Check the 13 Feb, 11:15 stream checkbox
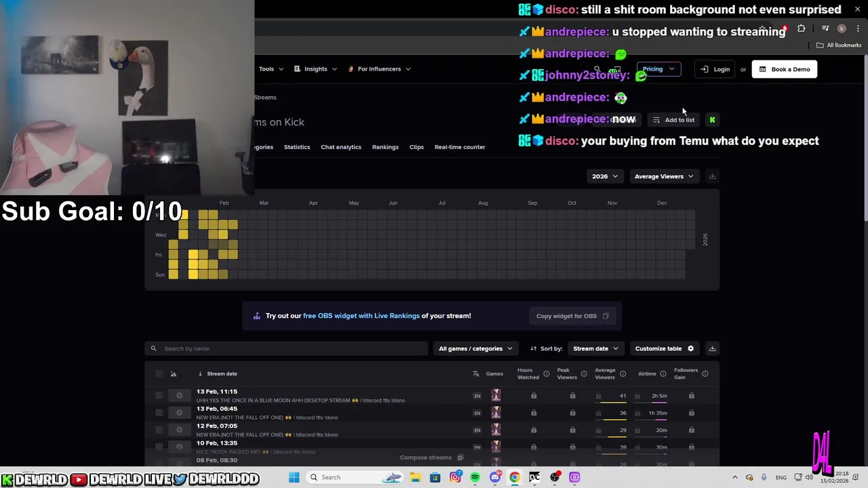 point(159,396)
